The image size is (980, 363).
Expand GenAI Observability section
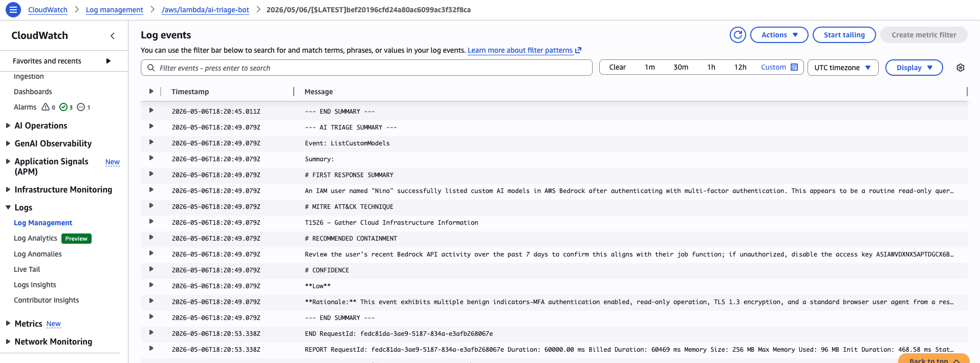point(8,143)
